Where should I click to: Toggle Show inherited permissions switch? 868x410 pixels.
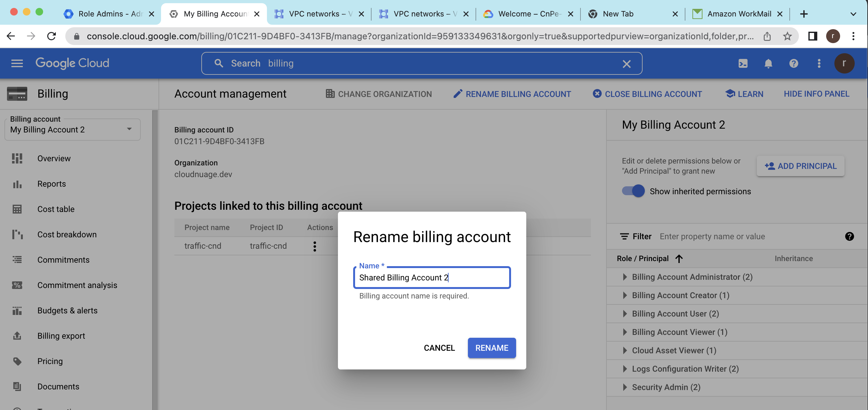(x=633, y=191)
